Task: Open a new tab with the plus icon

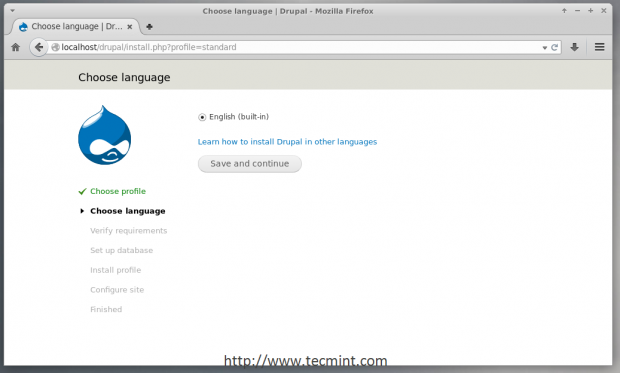Action: (x=149, y=27)
